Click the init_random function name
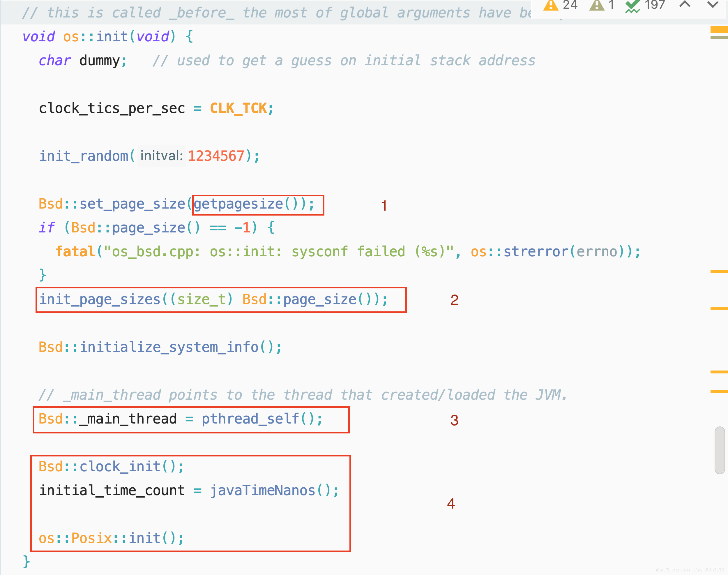The image size is (728, 575). (x=84, y=156)
